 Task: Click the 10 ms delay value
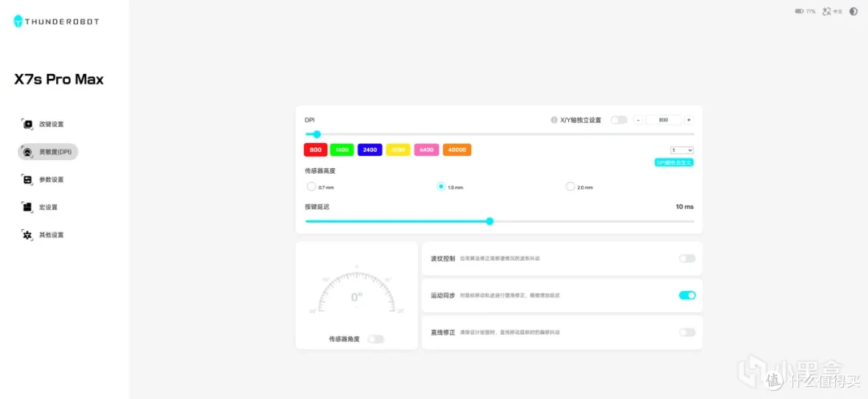click(x=684, y=207)
